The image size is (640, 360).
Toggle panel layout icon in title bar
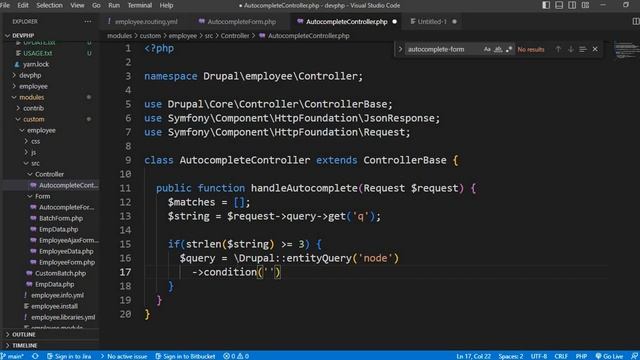click(559, 5)
